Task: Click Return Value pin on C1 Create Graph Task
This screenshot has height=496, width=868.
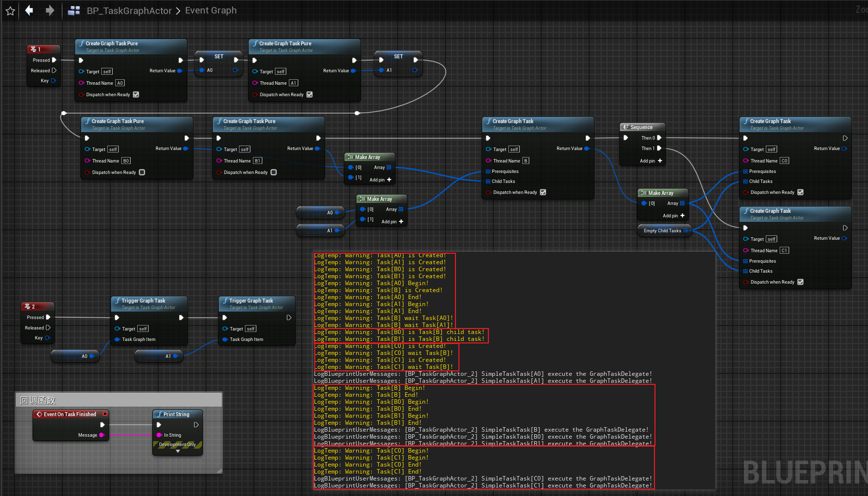Action: pyautogui.click(x=845, y=238)
